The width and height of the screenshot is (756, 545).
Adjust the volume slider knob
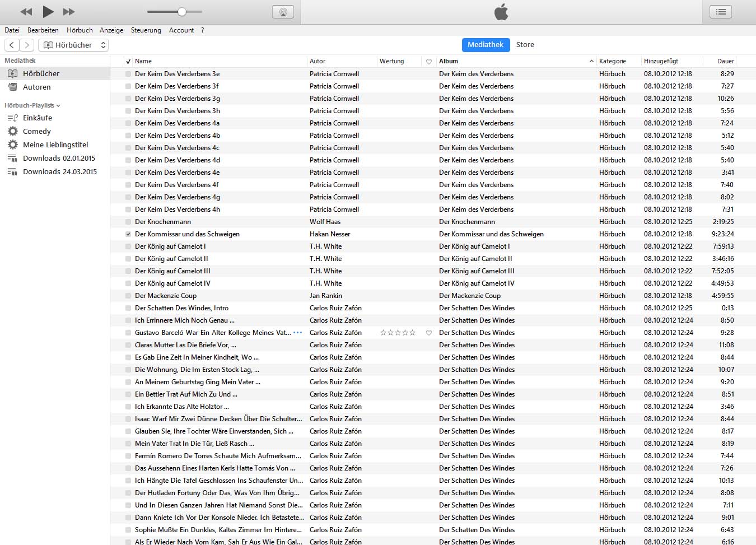click(182, 12)
